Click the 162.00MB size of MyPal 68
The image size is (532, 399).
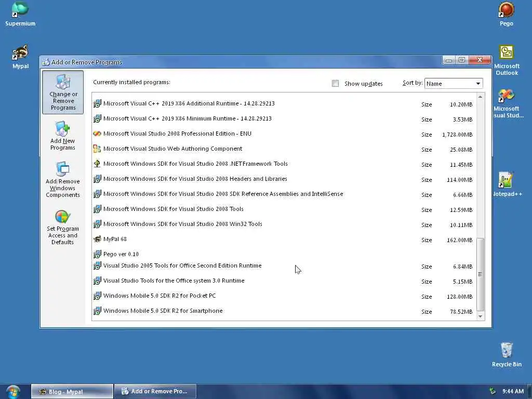click(x=459, y=240)
